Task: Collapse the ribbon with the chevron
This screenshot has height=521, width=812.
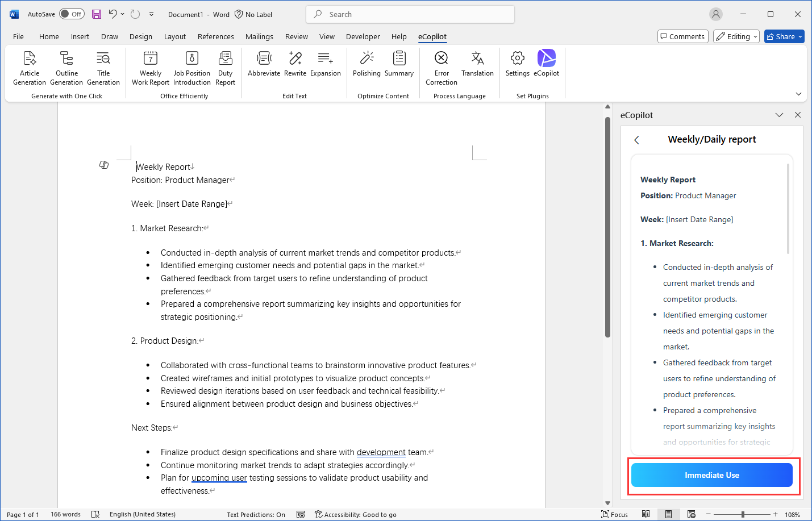Action: (798, 94)
